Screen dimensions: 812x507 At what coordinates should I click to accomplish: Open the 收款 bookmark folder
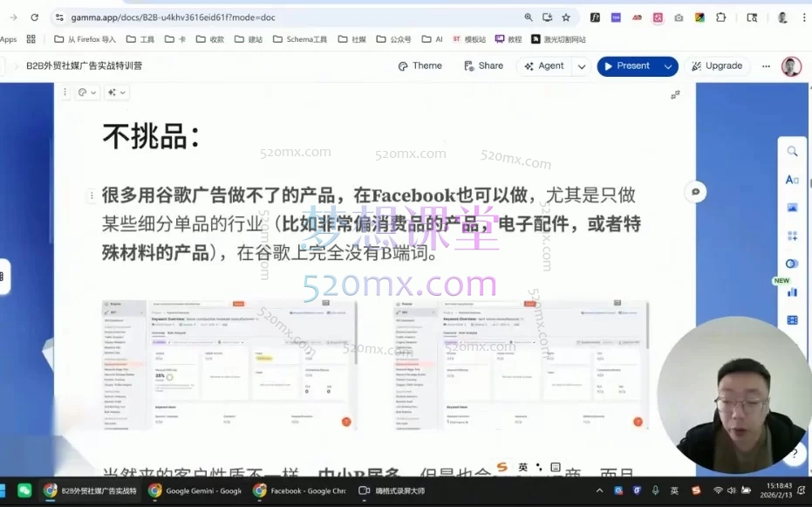tap(210, 39)
